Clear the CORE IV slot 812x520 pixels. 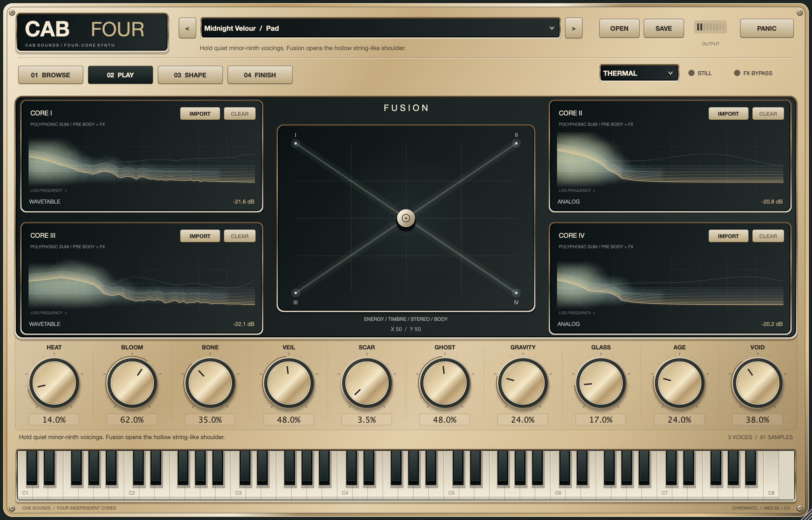[x=768, y=236]
